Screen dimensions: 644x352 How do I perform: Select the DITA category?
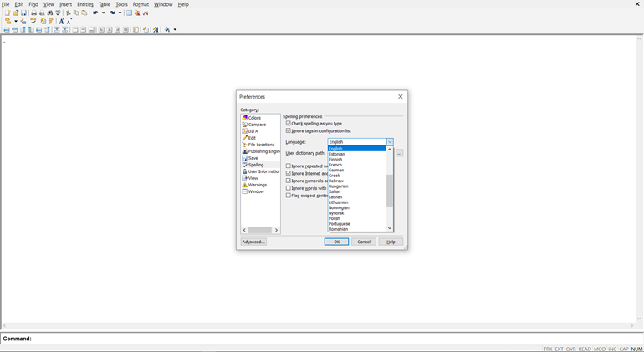pyautogui.click(x=253, y=131)
